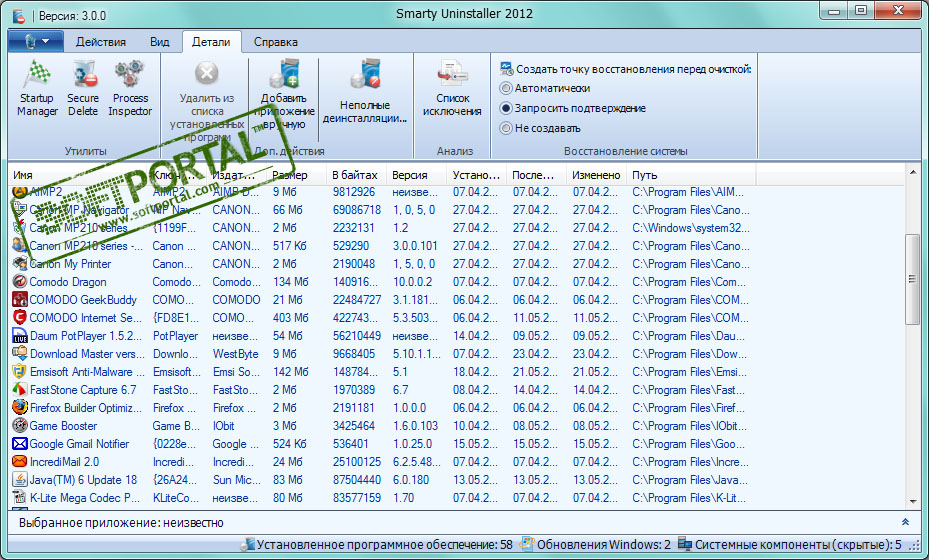The height and width of the screenshot is (560, 929).
Task: Click Google Gmail Notifier envelope icon
Action: tap(20, 443)
